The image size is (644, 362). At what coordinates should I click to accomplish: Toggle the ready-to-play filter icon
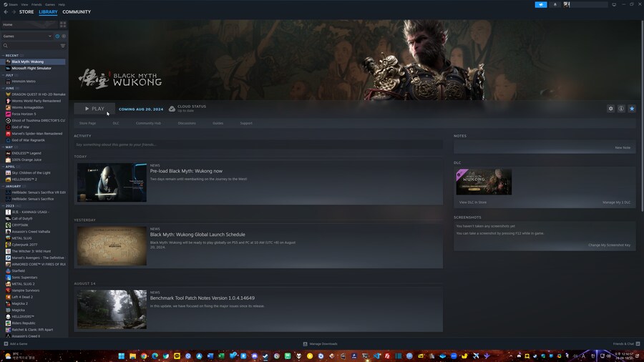click(x=64, y=36)
